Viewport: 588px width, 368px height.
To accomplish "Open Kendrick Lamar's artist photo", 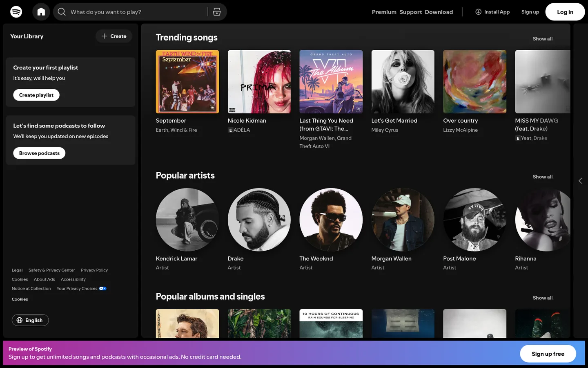I will 187,220.
